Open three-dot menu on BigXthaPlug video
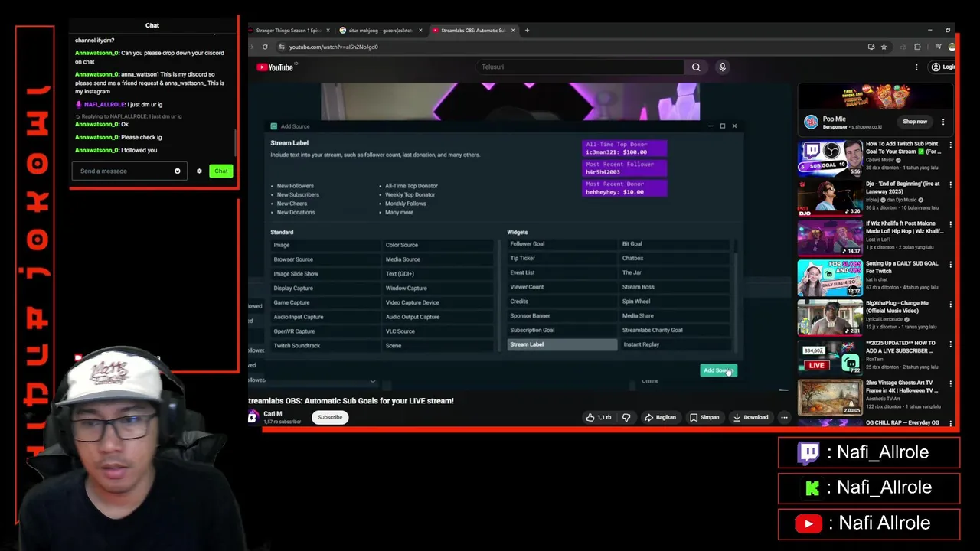This screenshot has width=980, height=551. click(950, 304)
